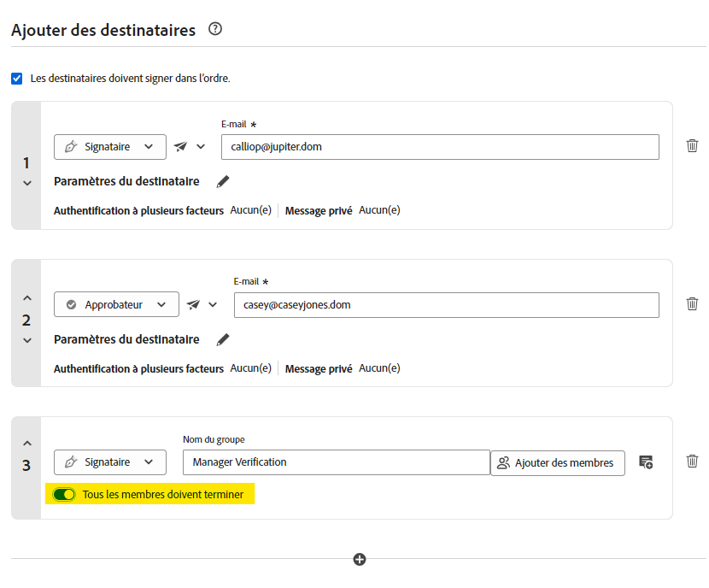Screen dimensions: 709x588
Task: Click the Ajouter des membres button
Action: [557, 462]
